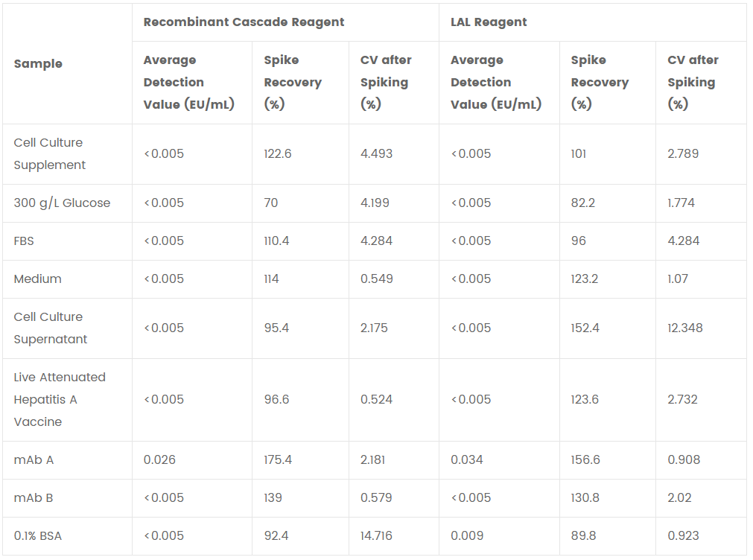Screen dimensions: 753x560
Task: Click the Cell Culture Supernatant row label
Action: point(51,328)
